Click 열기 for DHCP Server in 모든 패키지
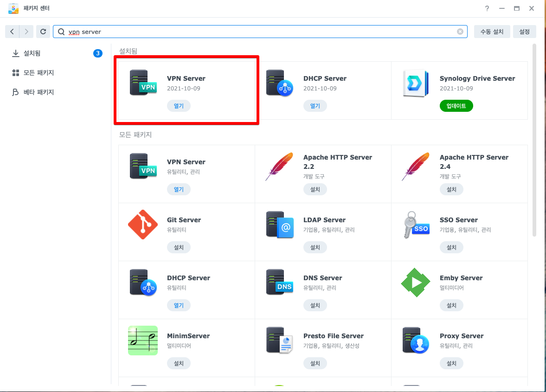The image size is (546, 392). pyautogui.click(x=179, y=305)
